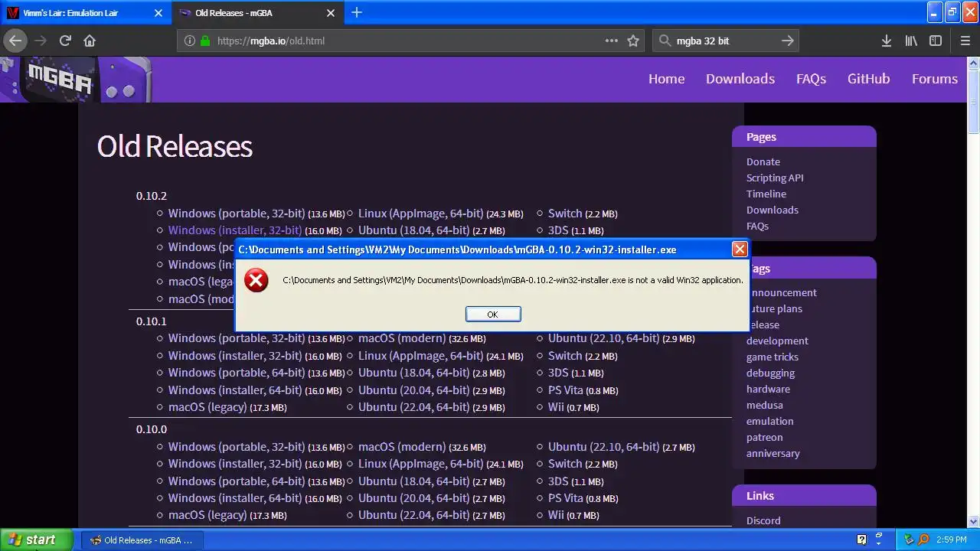
Task: Select the Old Releases - mGBA tab
Action: pos(258,13)
